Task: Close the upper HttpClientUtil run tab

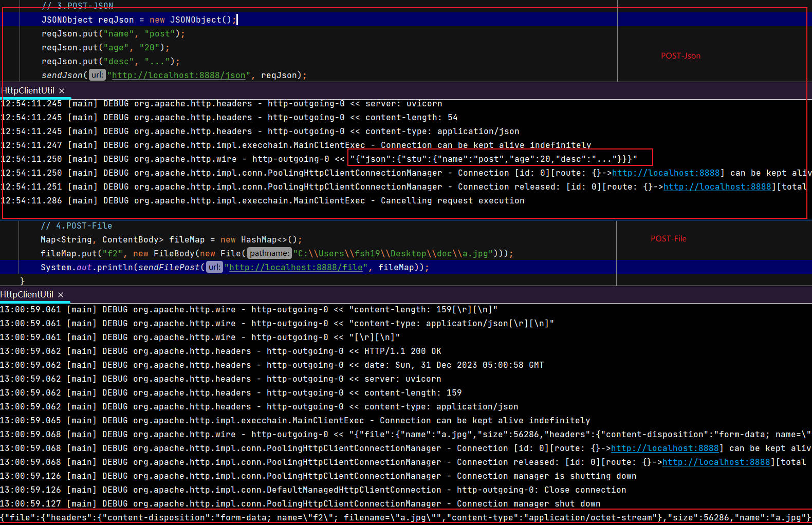Action: [x=62, y=91]
